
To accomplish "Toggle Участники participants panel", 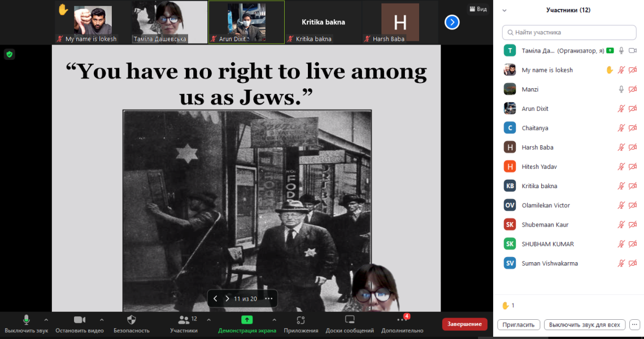I will click(184, 324).
